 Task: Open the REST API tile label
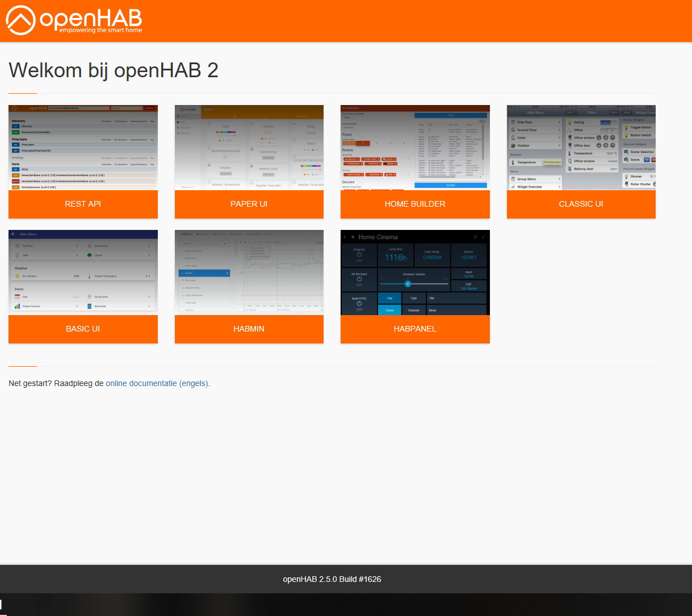[83, 204]
